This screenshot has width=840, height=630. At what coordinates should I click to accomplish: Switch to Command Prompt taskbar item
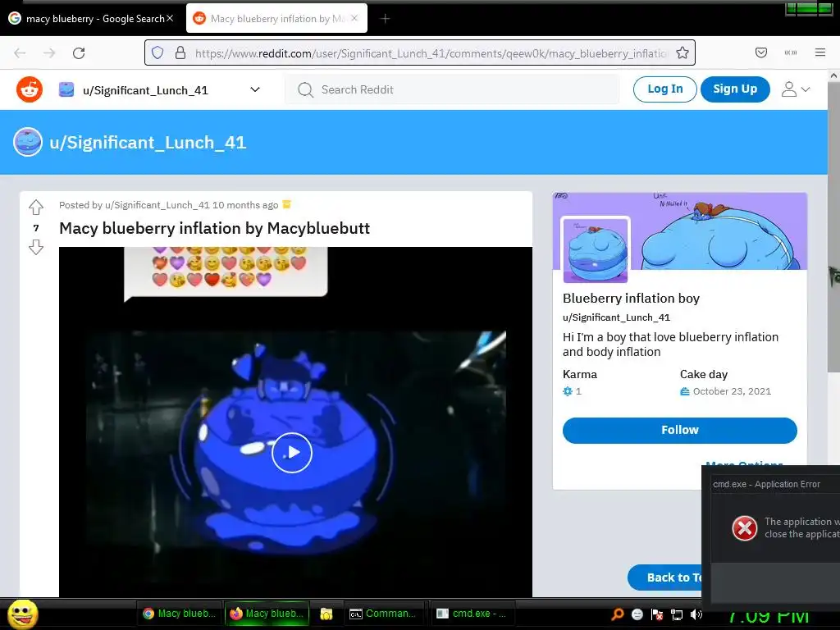click(384, 614)
